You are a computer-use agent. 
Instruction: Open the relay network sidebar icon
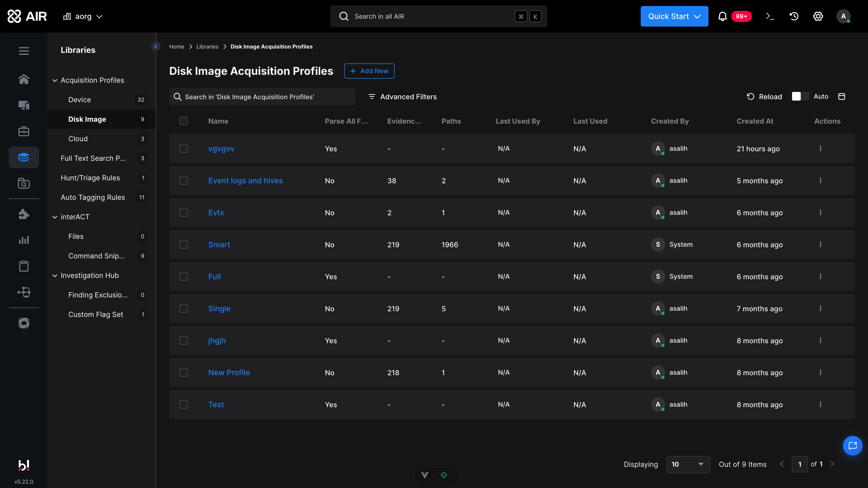[x=24, y=292]
